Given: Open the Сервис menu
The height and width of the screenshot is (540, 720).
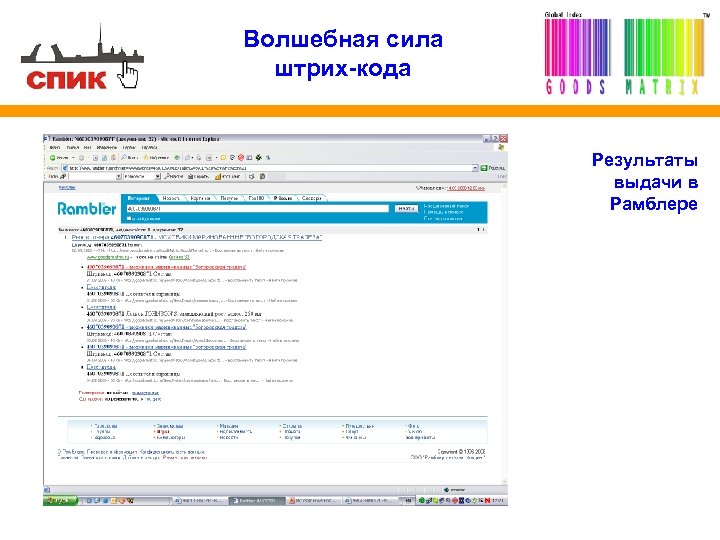Looking at the screenshot, I should [x=129, y=147].
